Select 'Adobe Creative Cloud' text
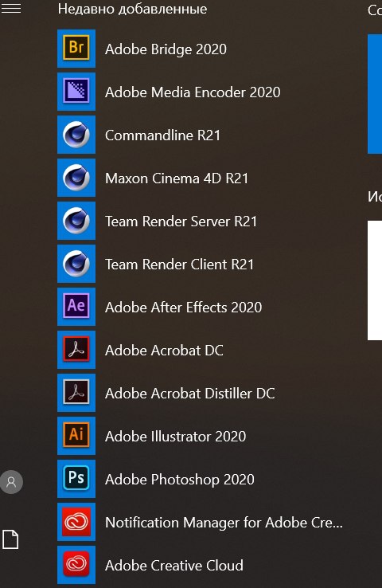Screen dimensions: 382x588 point(174,566)
